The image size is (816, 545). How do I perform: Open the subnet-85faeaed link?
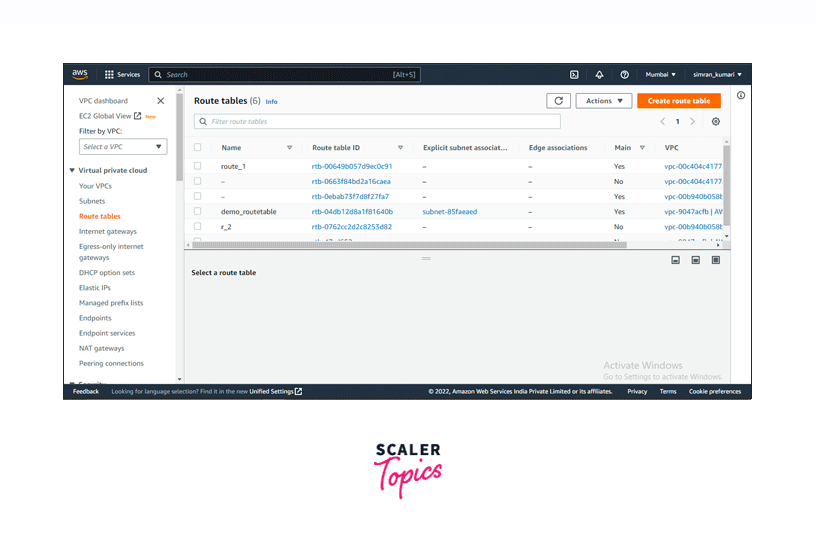(x=450, y=212)
